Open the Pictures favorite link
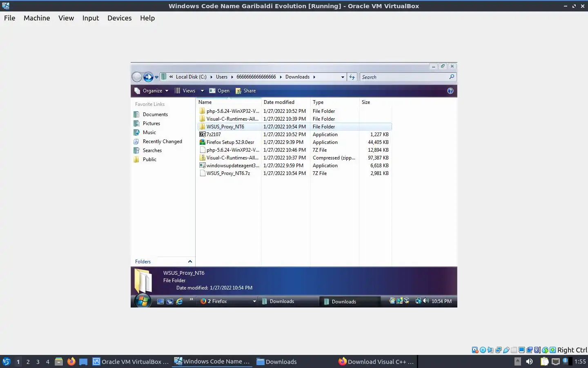Viewport: 588px width, 368px height. coord(151,123)
